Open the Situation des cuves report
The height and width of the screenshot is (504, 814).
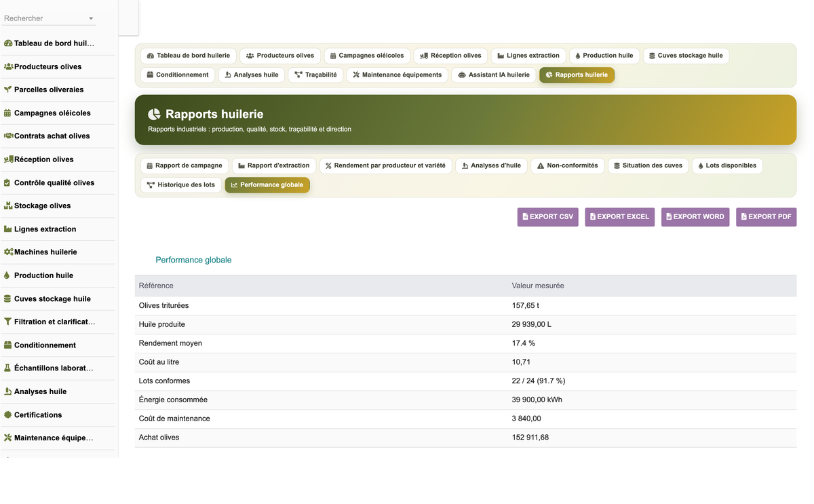[x=648, y=166]
